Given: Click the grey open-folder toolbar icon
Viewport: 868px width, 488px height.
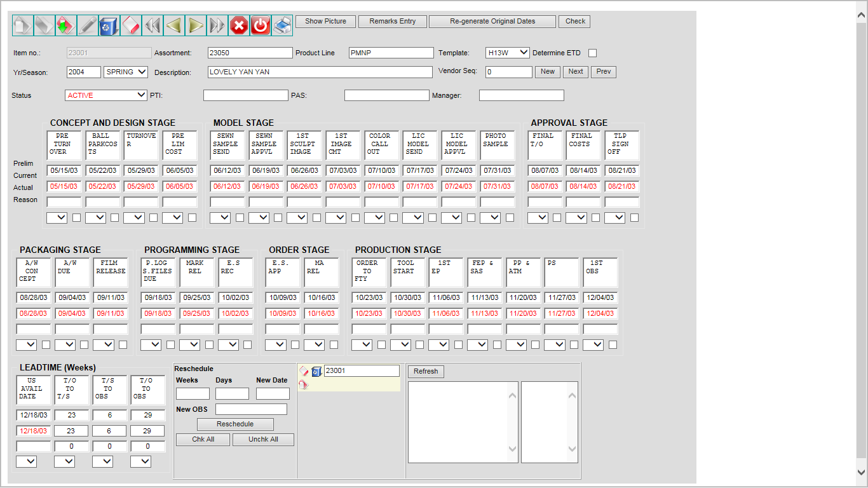Looking at the screenshot, I should (44, 25).
